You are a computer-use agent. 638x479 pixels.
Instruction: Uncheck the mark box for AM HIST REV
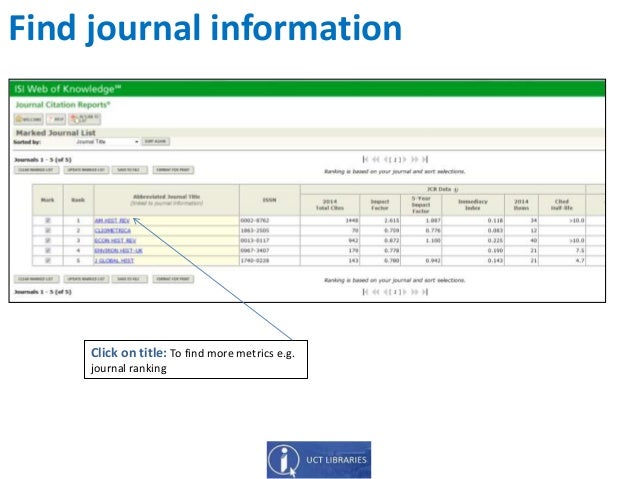pos(48,220)
